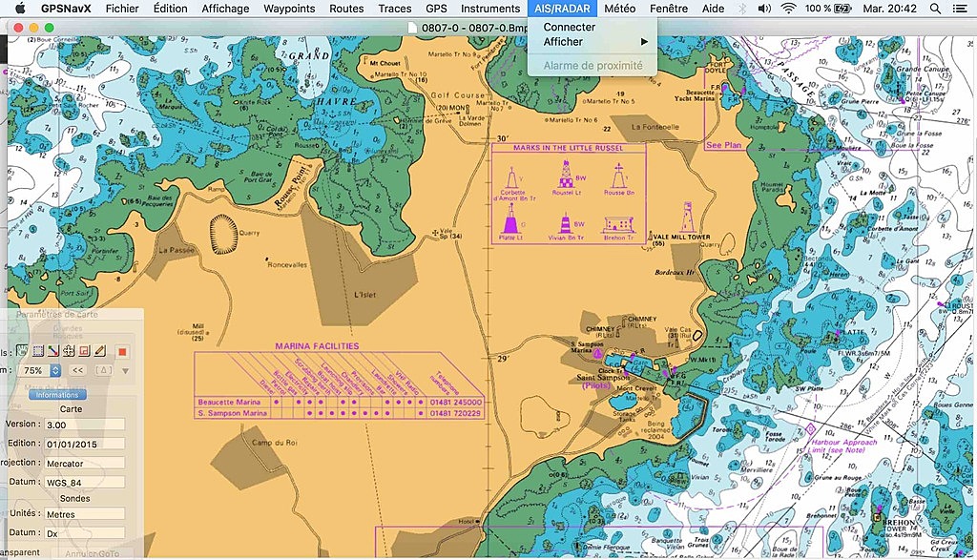
Task: Click the Vivian Bn Tr beacon symbol
Action: [565, 222]
